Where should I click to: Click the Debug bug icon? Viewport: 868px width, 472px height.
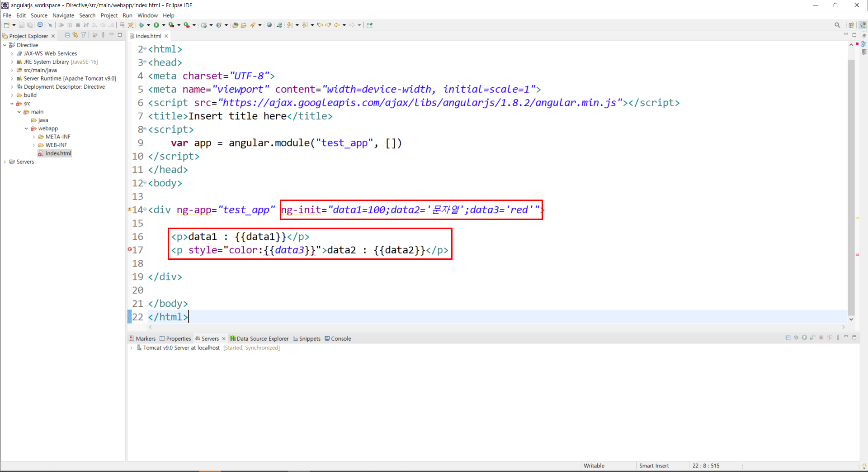click(142, 25)
